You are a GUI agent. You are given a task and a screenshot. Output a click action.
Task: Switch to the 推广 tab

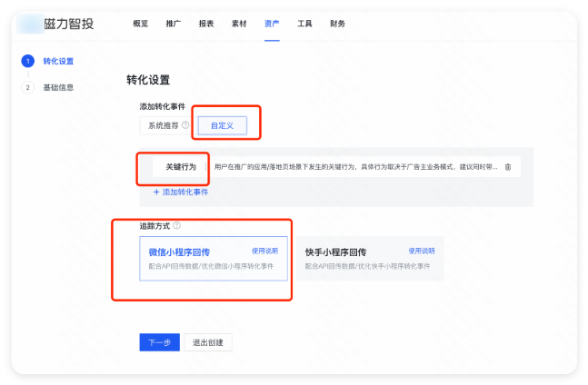174,24
